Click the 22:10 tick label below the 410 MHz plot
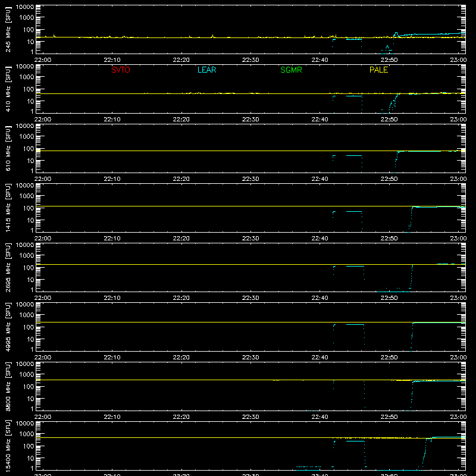476x476 pixels. pyautogui.click(x=112, y=120)
